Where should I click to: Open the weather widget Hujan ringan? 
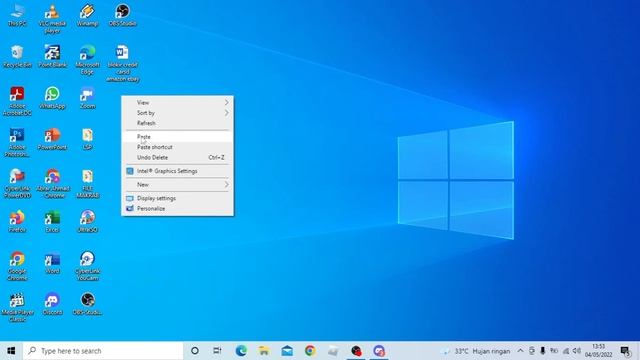[x=476, y=351]
